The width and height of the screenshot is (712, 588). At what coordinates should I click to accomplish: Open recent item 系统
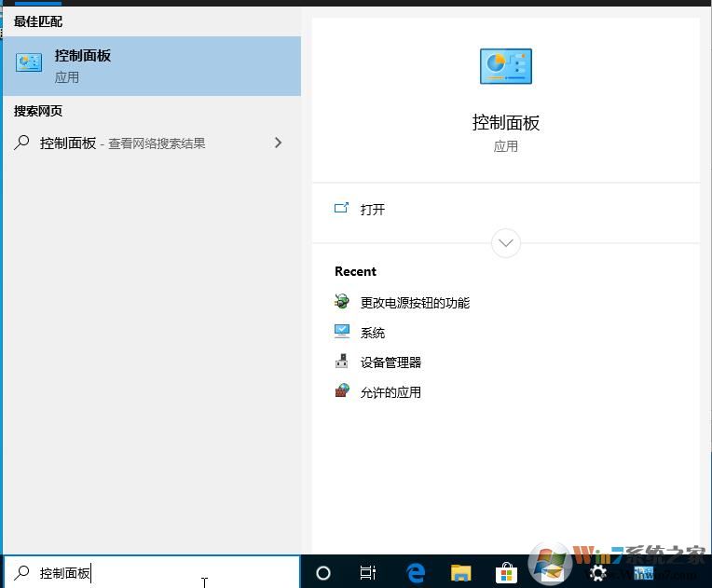tap(373, 333)
